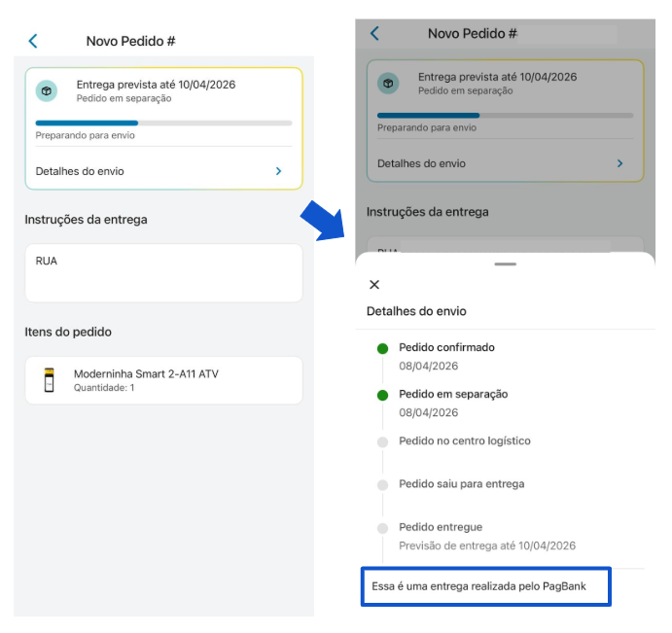The width and height of the screenshot is (672, 633).
Task: Tap the gray dot beside Pedido entregue
Action: 383,528
